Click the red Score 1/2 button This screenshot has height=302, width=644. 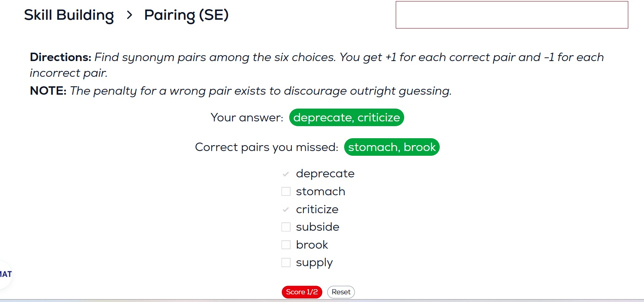click(302, 292)
